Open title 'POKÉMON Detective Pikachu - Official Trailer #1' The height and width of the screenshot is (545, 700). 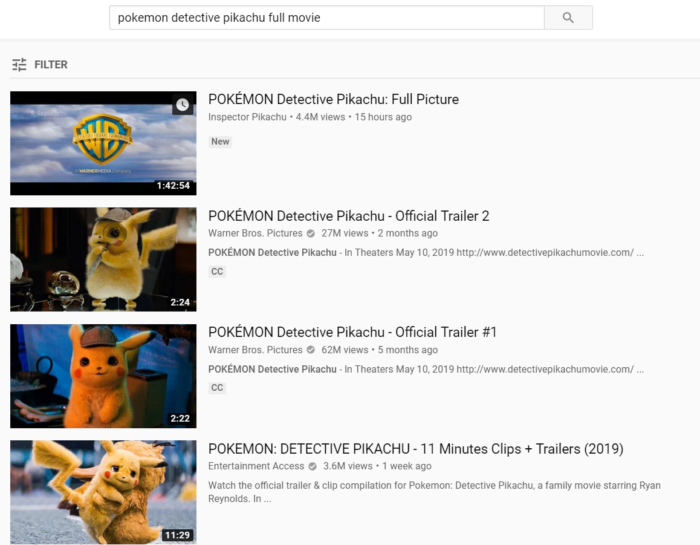(353, 332)
